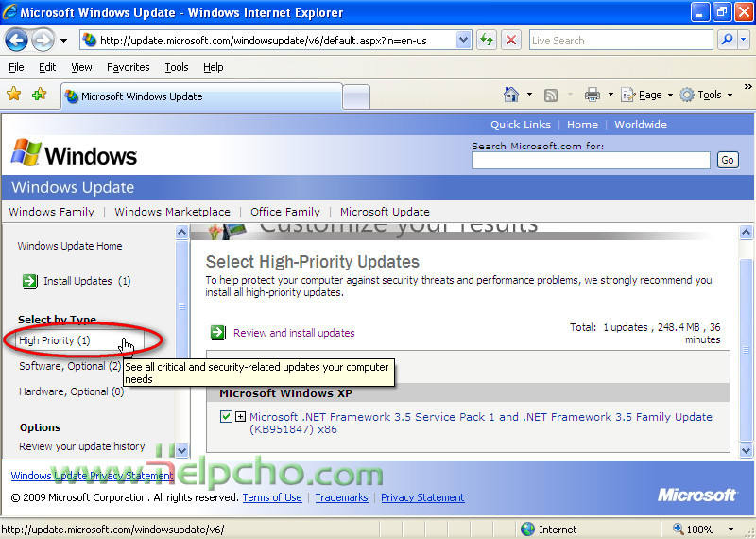Image resolution: width=756 pixels, height=539 pixels.
Task: Click the Live Search magnifier icon
Action: (x=727, y=40)
